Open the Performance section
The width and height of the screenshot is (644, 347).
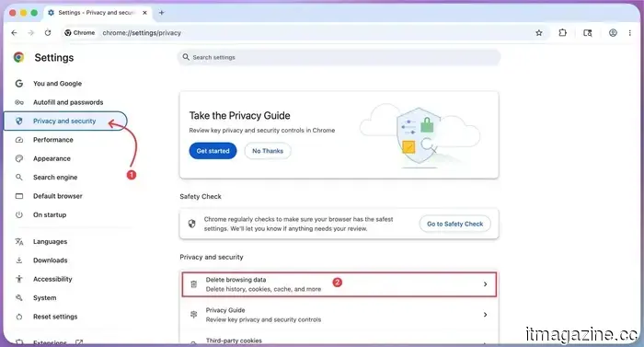click(53, 140)
